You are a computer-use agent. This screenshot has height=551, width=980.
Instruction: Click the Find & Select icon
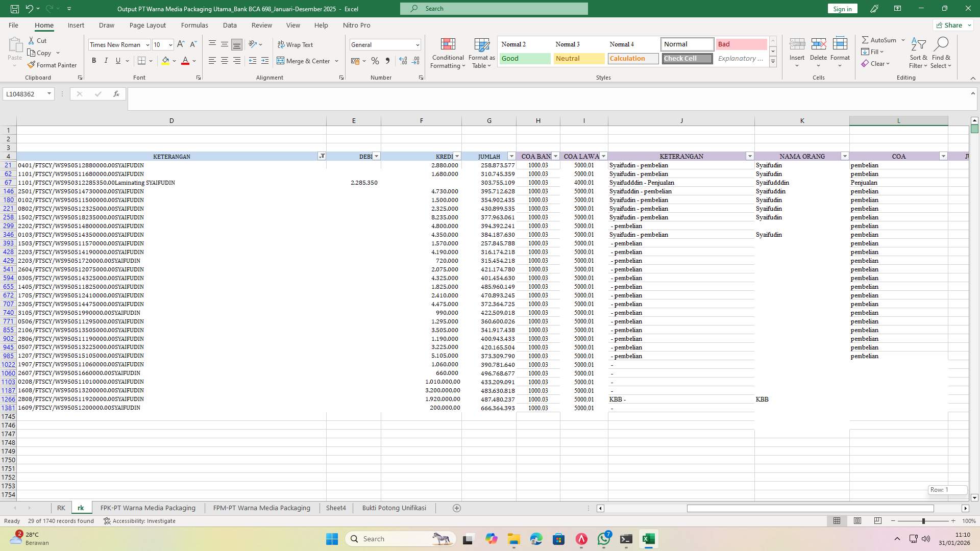coord(941,53)
